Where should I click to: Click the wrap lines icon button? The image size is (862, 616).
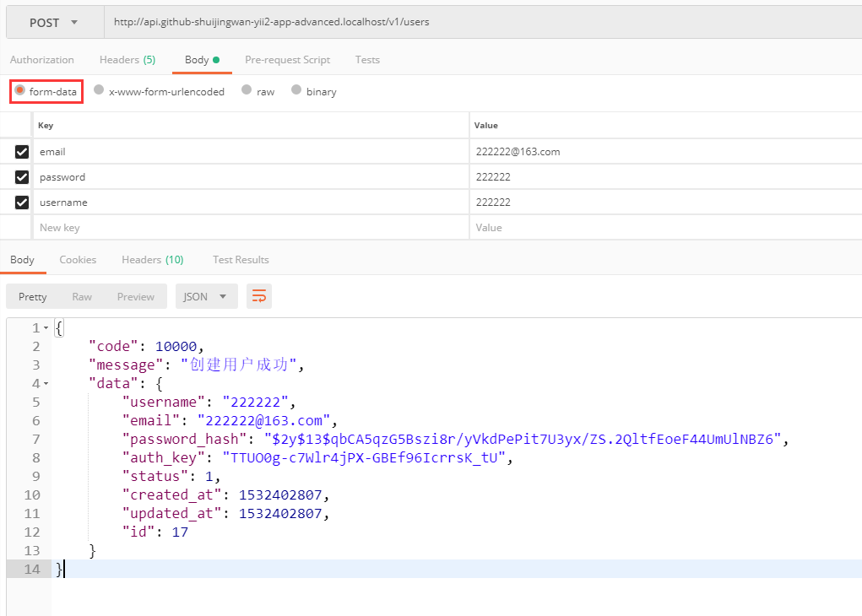pos(259,296)
